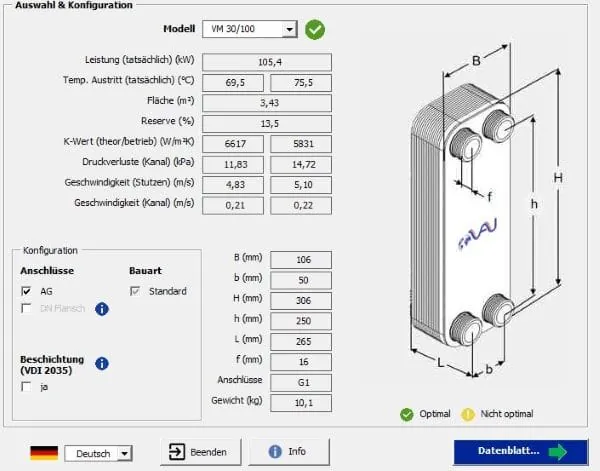Click the Druckverluste field showing 11,83

233,165
